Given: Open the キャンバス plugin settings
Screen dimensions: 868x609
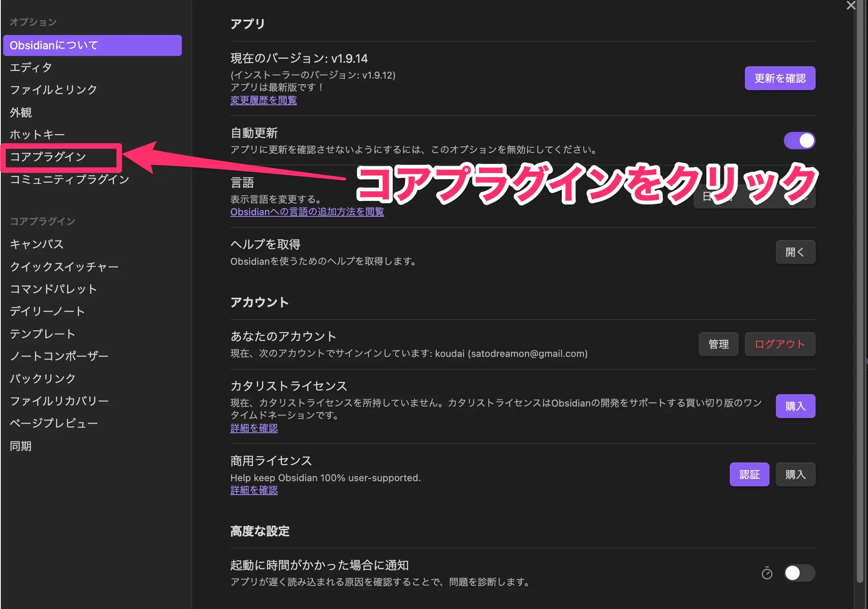Looking at the screenshot, I should click(x=93, y=244).
